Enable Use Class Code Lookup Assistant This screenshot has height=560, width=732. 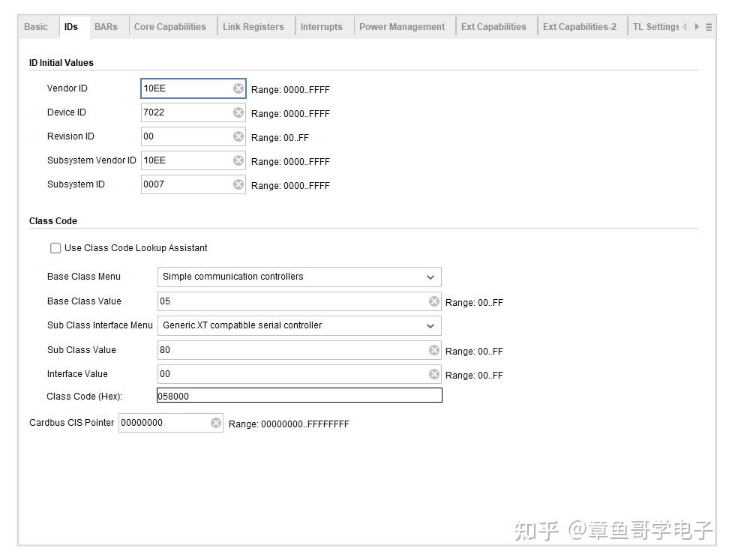pos(55,248)
